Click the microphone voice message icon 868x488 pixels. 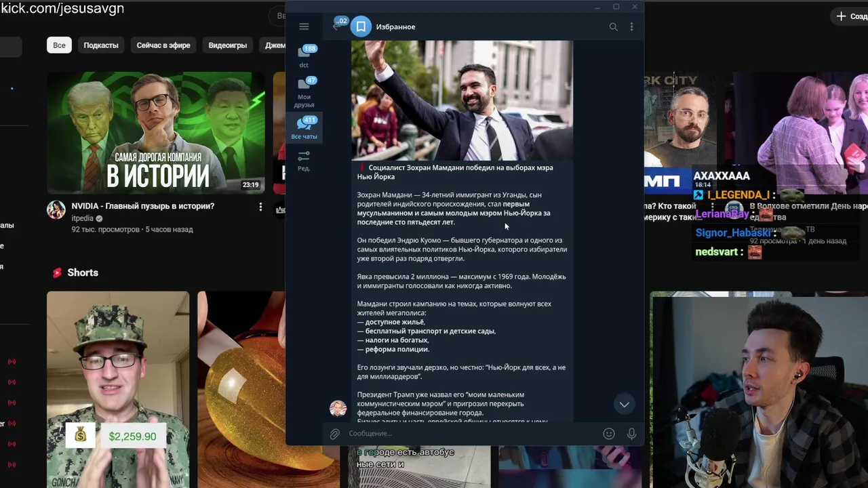pyautogui.click(x=631, y=434)
